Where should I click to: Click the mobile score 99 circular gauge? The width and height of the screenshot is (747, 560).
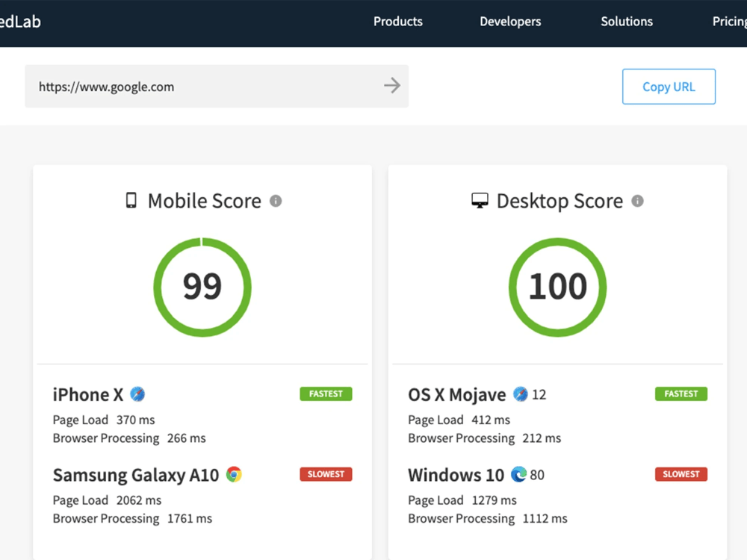pyautogui.click(x=202, y=287)
